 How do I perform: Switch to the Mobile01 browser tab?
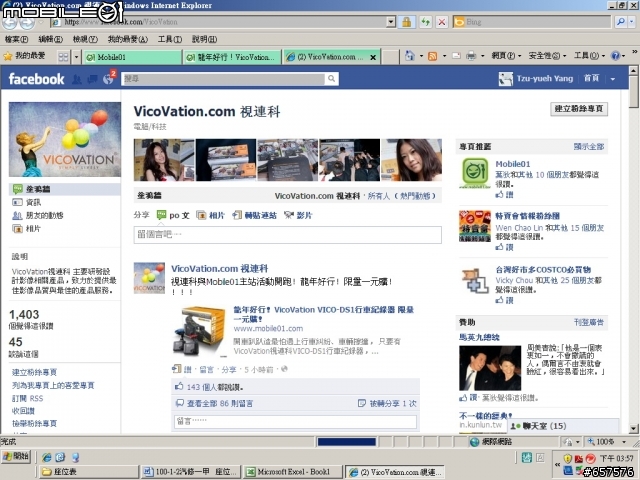click(132, 57)
